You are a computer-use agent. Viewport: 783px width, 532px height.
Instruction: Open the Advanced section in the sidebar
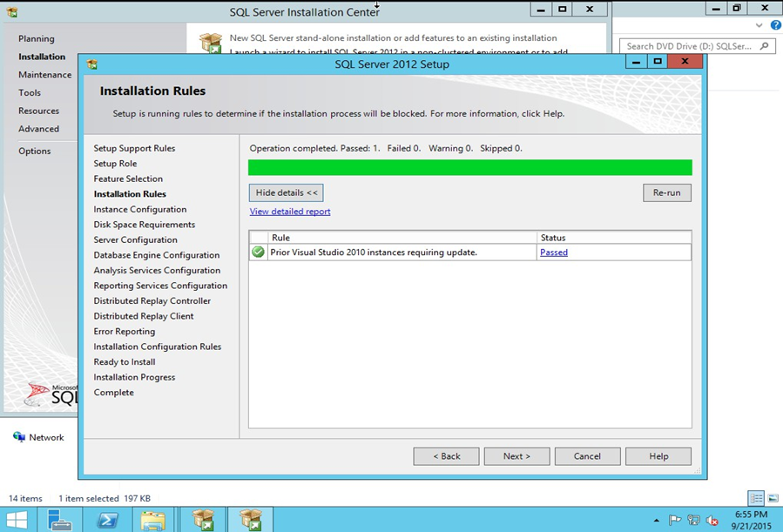coord(39,129)
